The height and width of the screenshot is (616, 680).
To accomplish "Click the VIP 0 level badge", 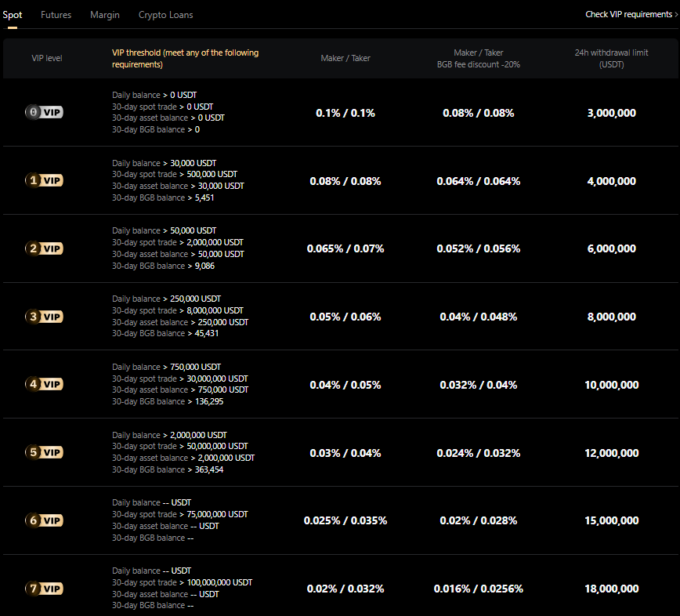I will (x=44, y=112).
